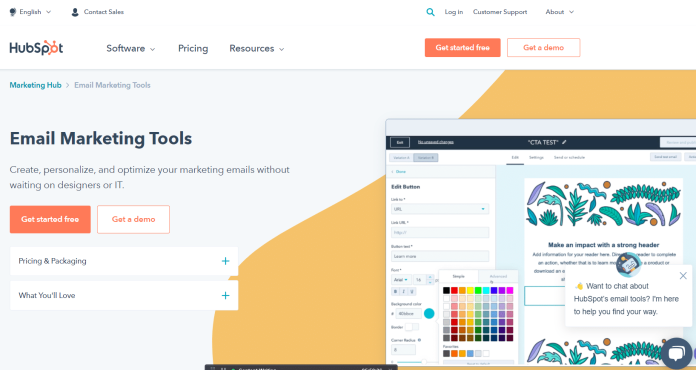The height and width of the screenshot is (370, 696).
Task: Close the chat prompt popup
Action: click(683, 276)
